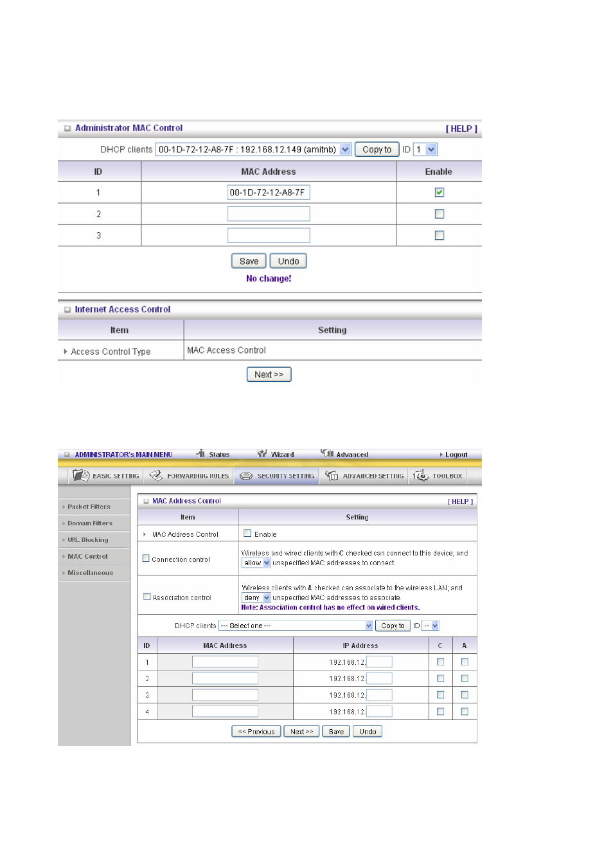This screenshot has width=613, height=868.
Task: Open the administrator DHCP clients dropdown
Action: (254, 149)
